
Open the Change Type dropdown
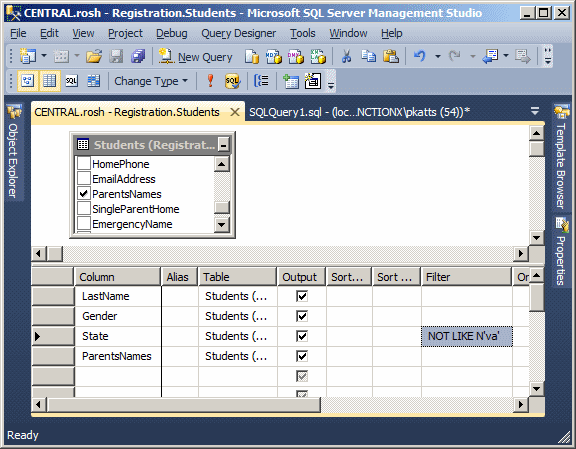click(x=151, y=81)
